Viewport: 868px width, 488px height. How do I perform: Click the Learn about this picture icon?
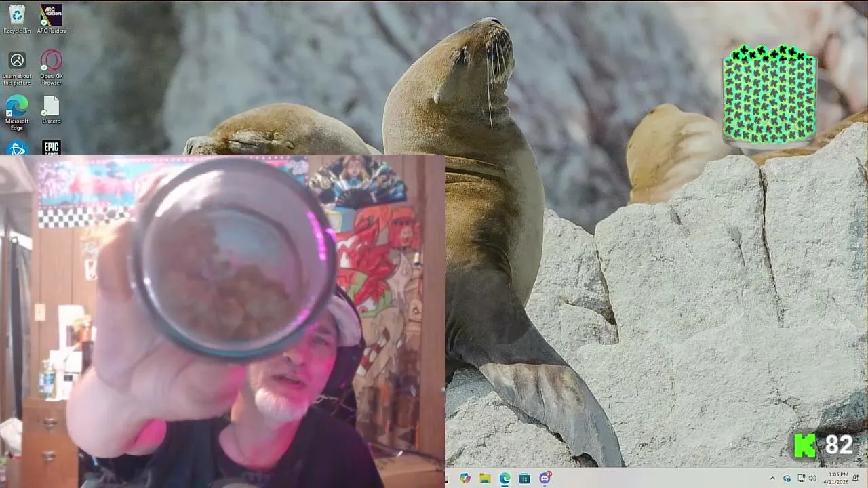click(x=17, y=68)
